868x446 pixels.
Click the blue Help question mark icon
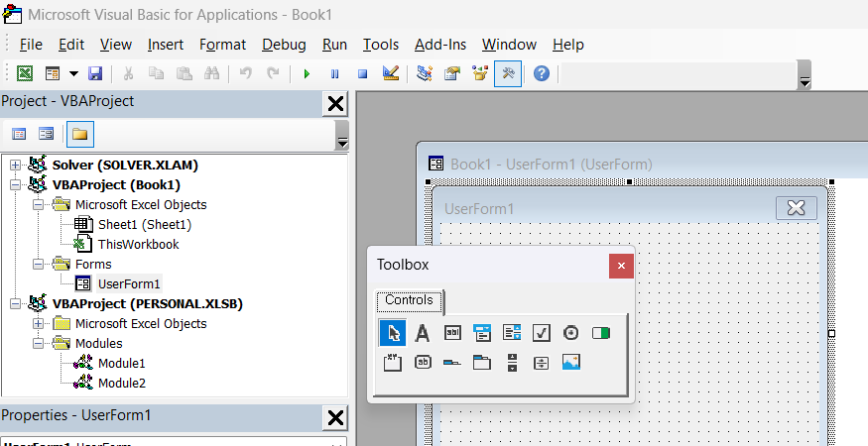pos(542,73)
